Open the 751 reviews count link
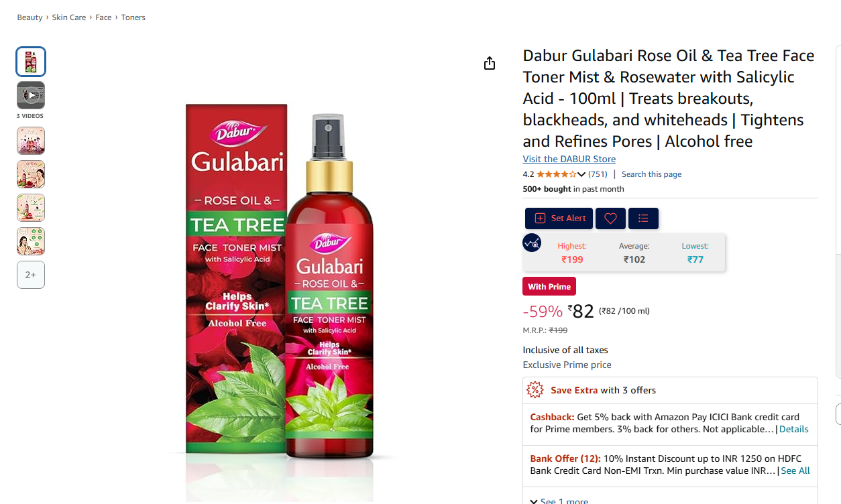 click(598, 174)
